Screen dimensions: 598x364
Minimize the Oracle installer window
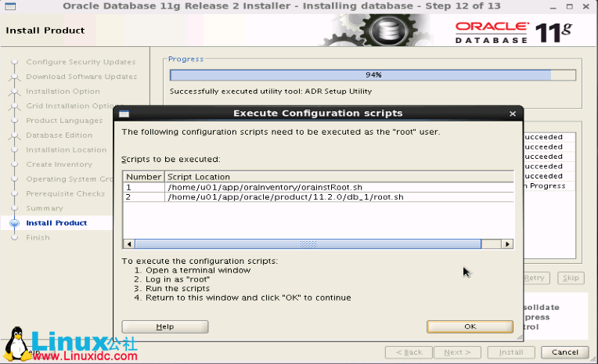click(x=553, y=6)
